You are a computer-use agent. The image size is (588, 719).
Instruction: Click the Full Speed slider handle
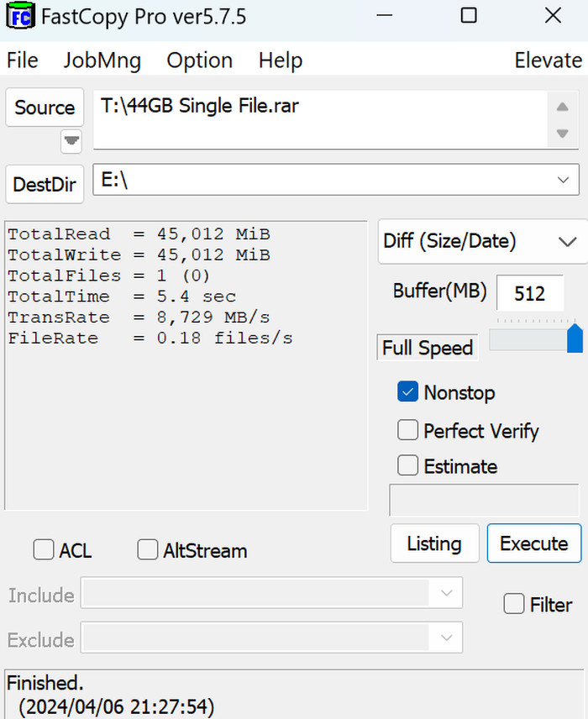[x=575, y=339]
